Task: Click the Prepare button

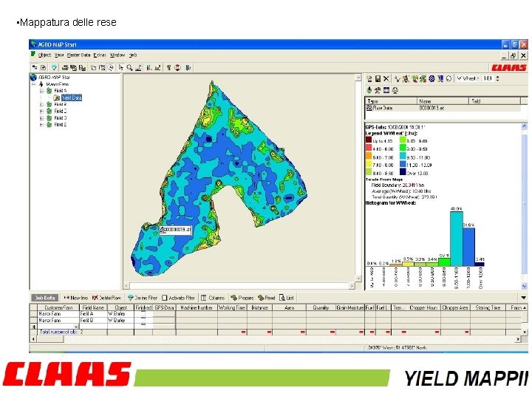Action: pyautogui.click(x=242, y=298)
